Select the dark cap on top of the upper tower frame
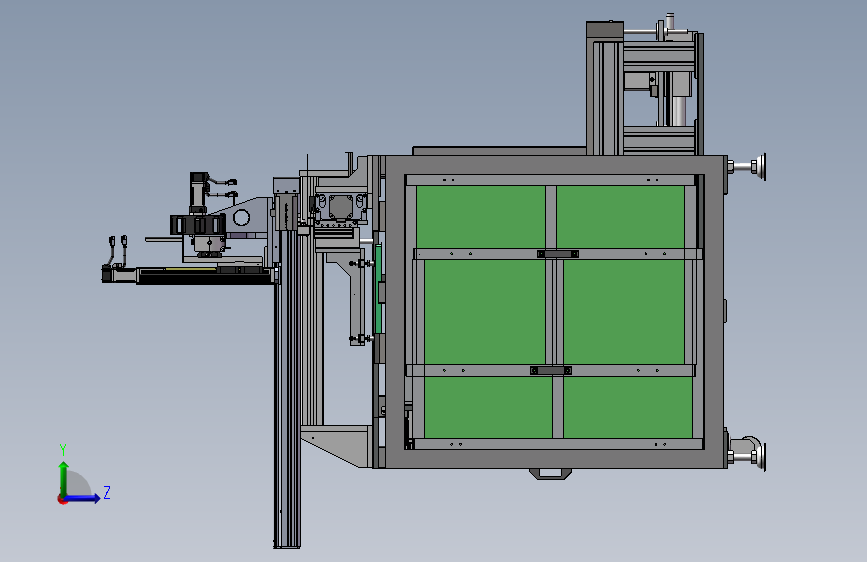 click(x=604, y=30)
